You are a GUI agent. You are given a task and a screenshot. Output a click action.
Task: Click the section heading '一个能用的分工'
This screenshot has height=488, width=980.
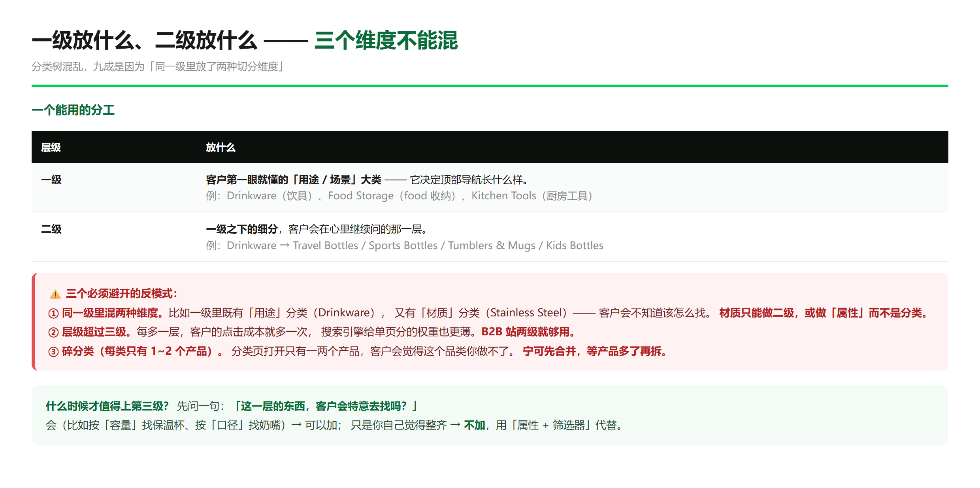pos(73,110)
